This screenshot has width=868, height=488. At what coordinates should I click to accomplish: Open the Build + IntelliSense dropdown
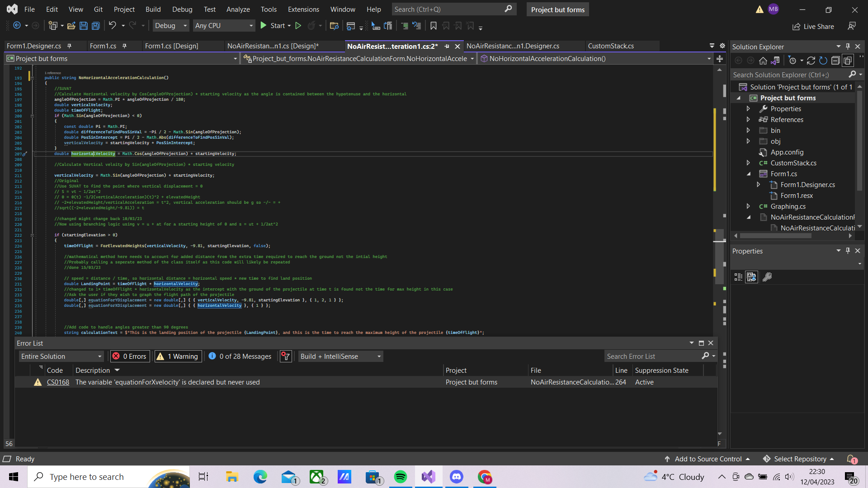[x=340, y=356]
